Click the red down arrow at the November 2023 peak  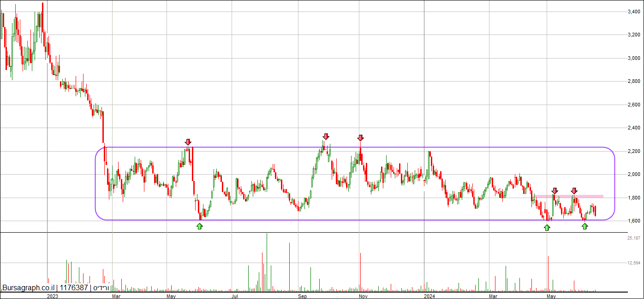tap(360, 138)
